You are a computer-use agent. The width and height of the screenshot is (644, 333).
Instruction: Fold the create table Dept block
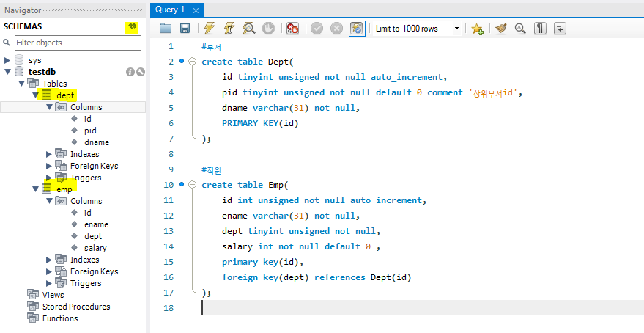(192, 62)
